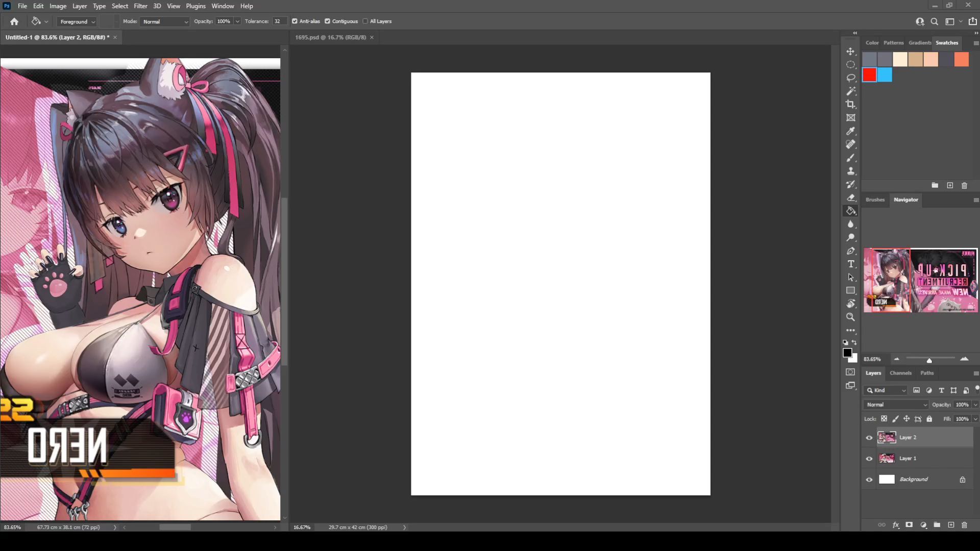Delete layer with Layers panel trash icon
Viewport: 980px width, 551px height.
coord(964,525)
